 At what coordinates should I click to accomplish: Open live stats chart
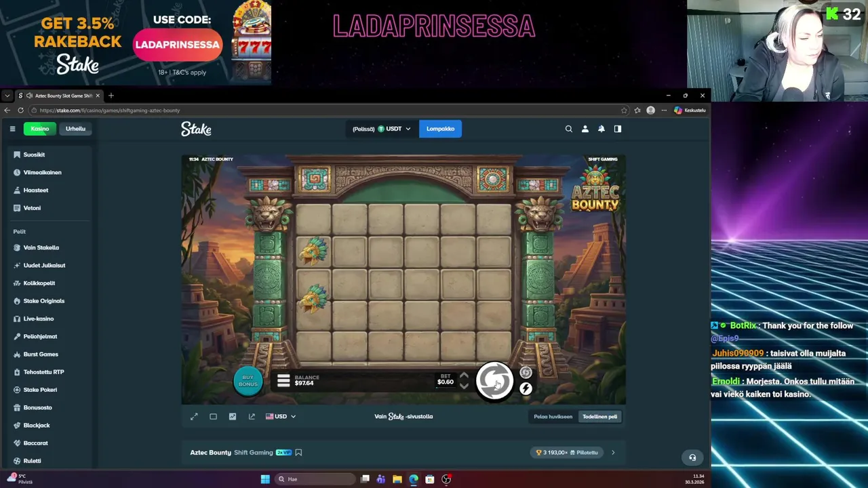click(233, 416)
